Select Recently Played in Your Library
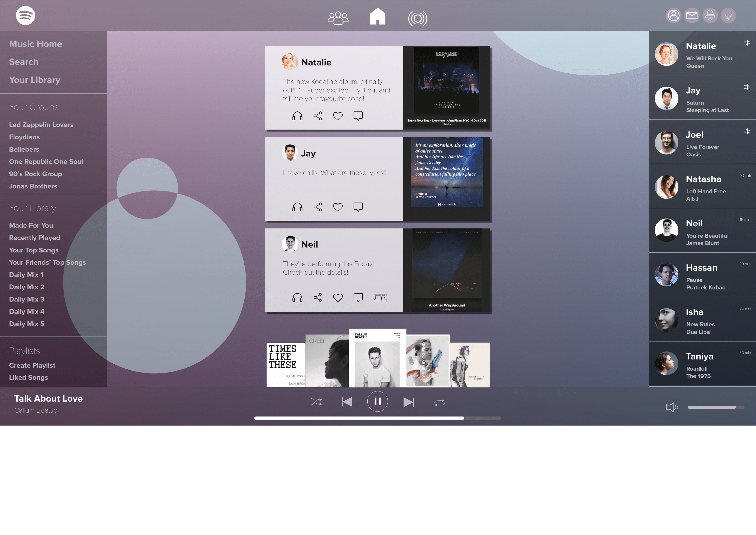 [35, 238]
